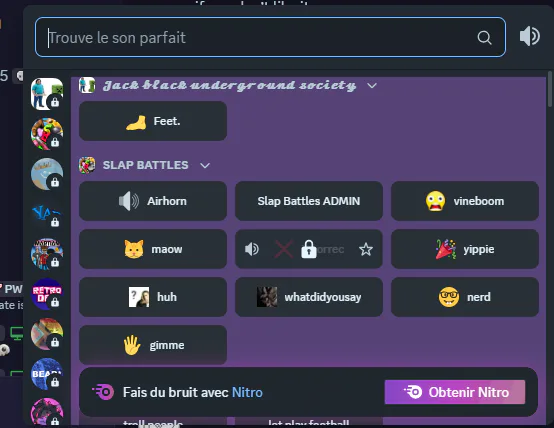Image resolution: width=554 pixels, height=428 pixels.
Task: Click the sound list vertical scrollbar
Action: coord(549,89)
